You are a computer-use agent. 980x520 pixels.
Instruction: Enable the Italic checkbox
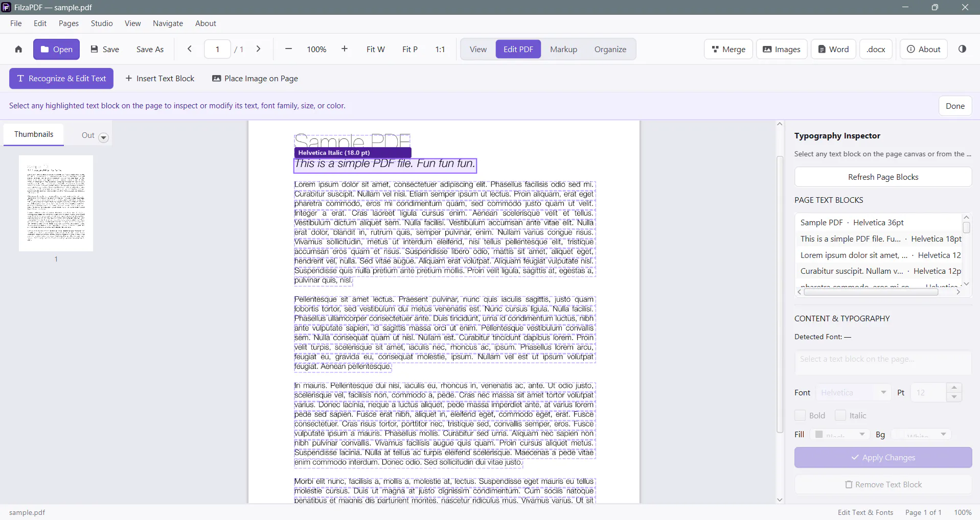[840, 415]
